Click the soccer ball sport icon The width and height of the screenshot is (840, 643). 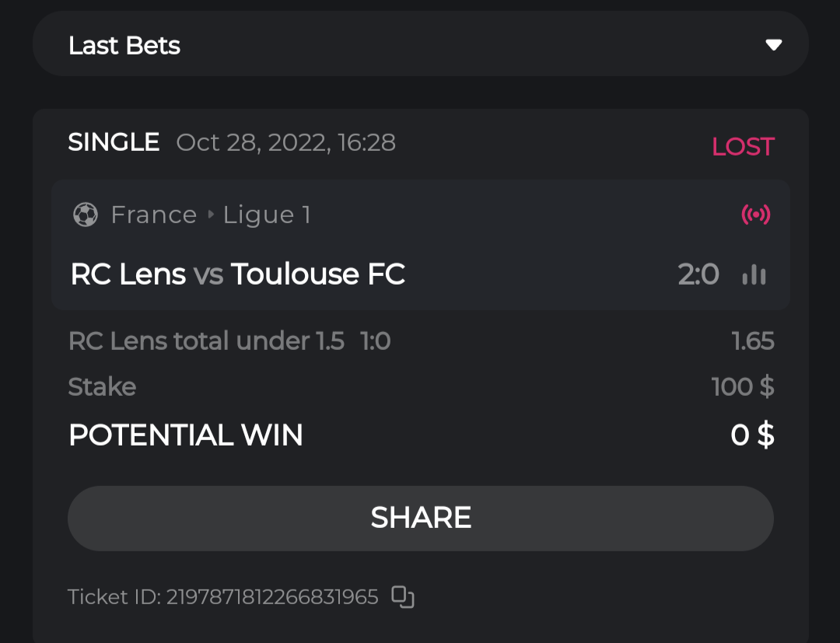(x=86, y=215)
